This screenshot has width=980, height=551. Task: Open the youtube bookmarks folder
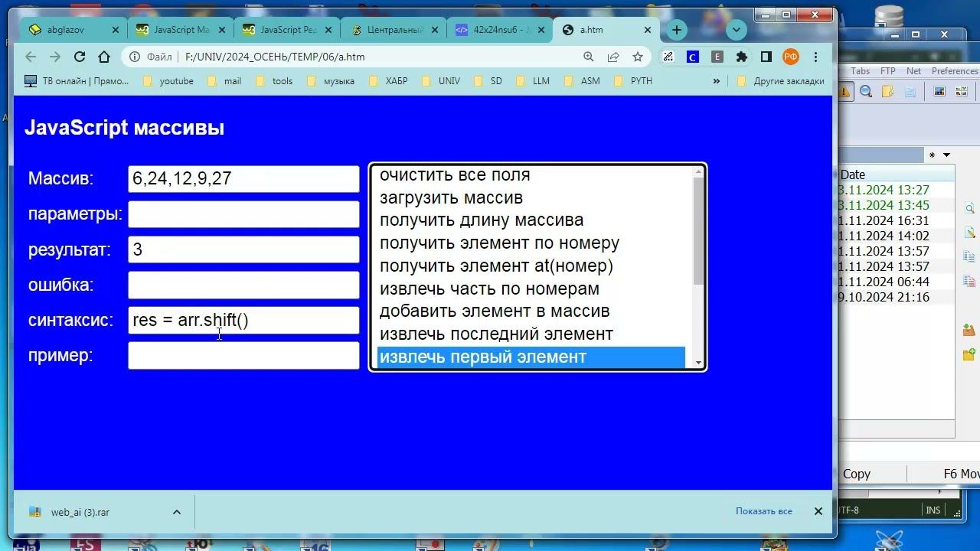coord(168,81)
